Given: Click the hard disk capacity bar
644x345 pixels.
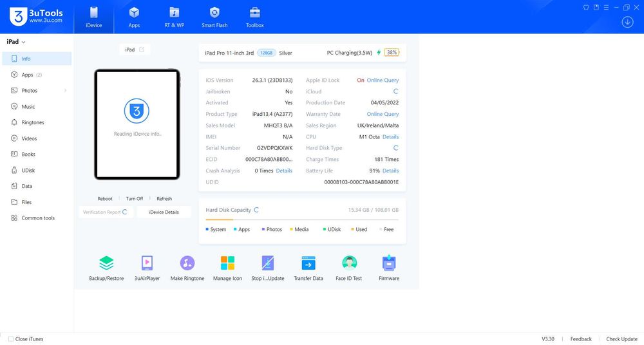Looking at the screenshot, I should click(x=302, y=219).
